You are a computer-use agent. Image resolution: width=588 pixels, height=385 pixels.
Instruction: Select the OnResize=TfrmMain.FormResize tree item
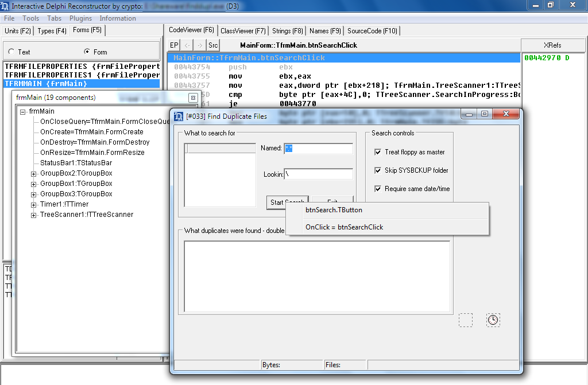pos(92,153)
